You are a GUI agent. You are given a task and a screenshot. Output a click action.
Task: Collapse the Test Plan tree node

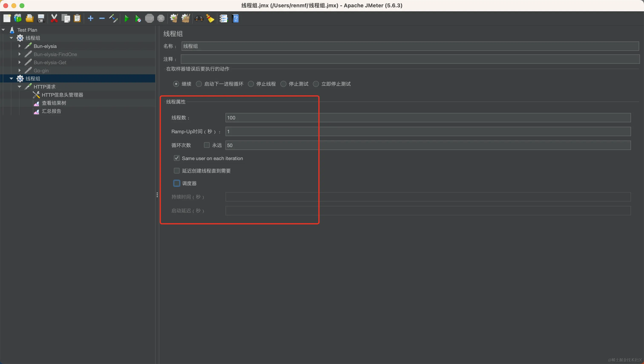tap(3, 30)
